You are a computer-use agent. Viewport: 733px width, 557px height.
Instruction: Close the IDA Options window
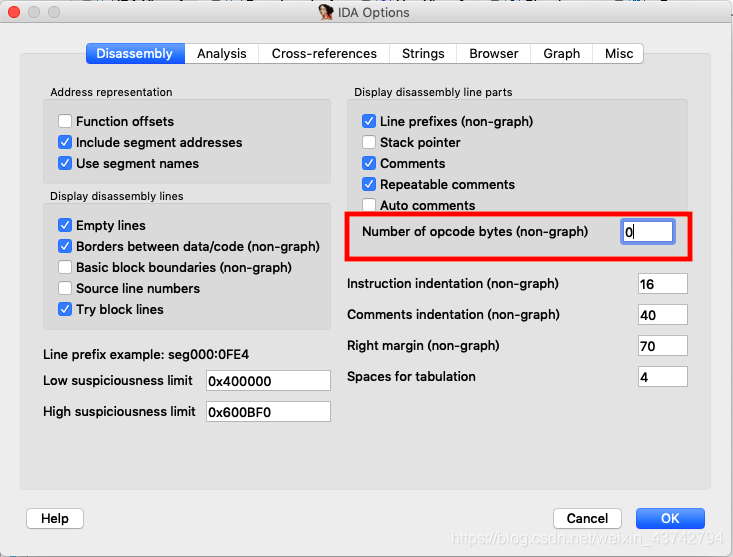14,12
